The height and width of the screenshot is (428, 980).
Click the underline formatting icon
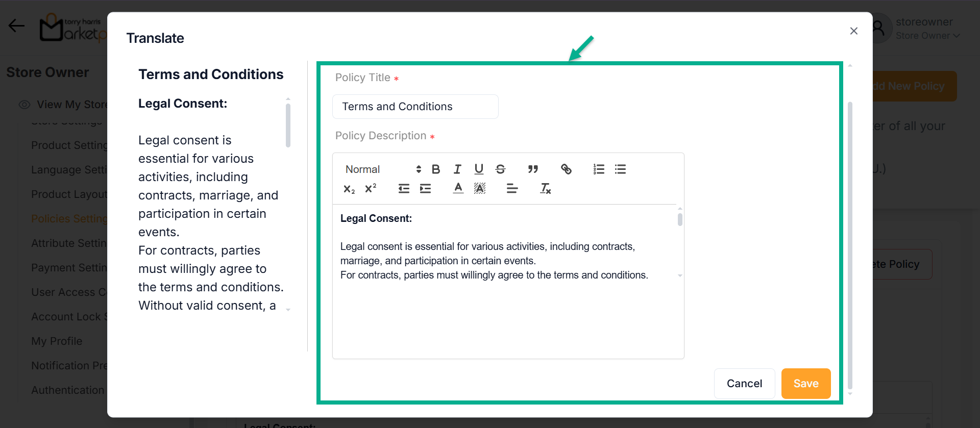coord(479,169)
